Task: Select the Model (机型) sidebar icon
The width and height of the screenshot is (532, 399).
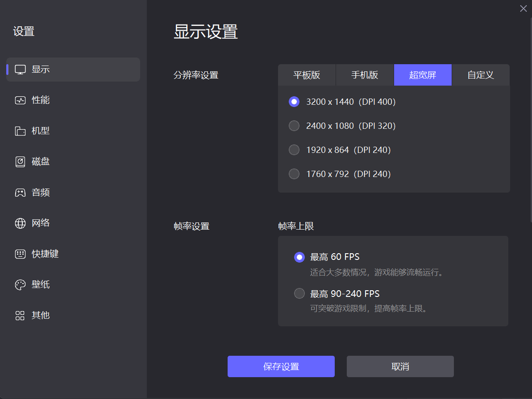Action: (21, 131)
